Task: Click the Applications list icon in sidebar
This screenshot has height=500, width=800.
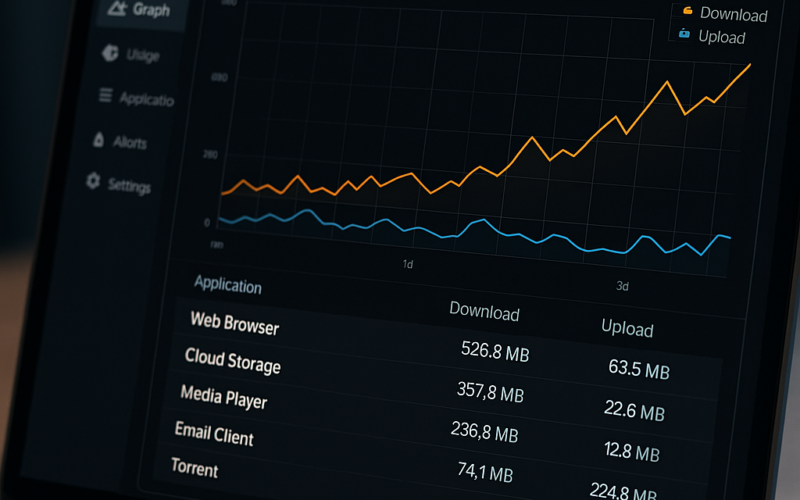Action: [106, 95]
